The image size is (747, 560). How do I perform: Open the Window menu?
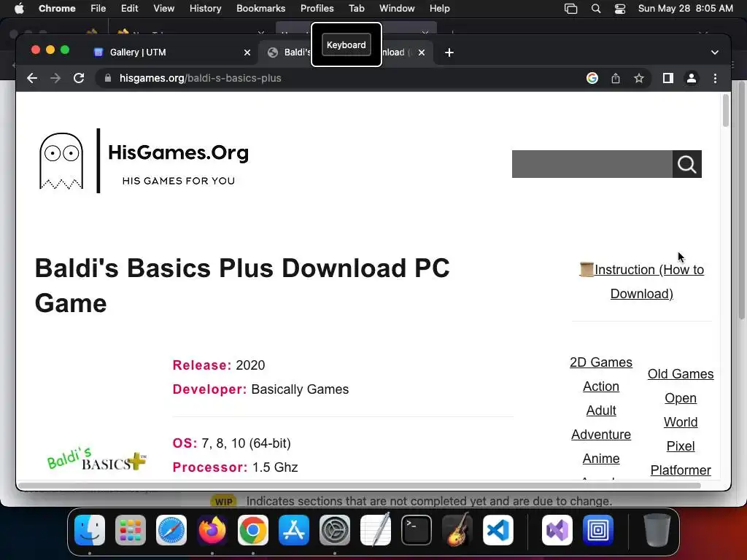pos(397,9)
